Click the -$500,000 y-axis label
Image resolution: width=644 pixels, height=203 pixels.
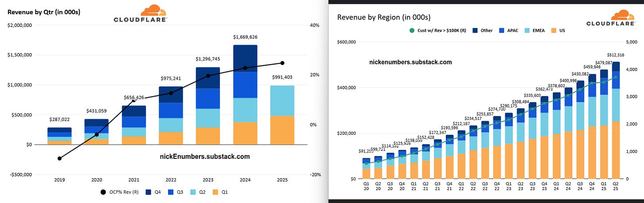[21, 175]
